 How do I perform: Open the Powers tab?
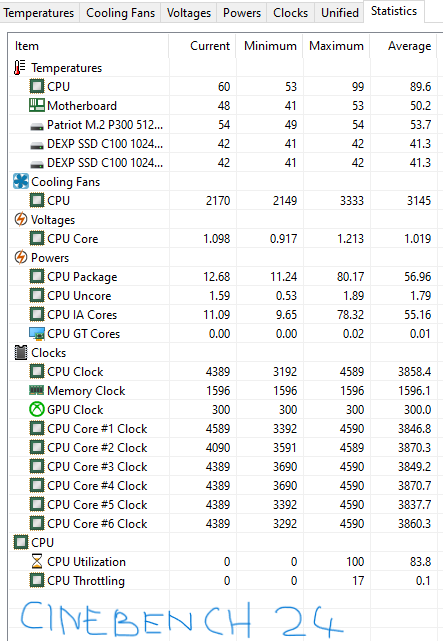(x=242, y=13)
